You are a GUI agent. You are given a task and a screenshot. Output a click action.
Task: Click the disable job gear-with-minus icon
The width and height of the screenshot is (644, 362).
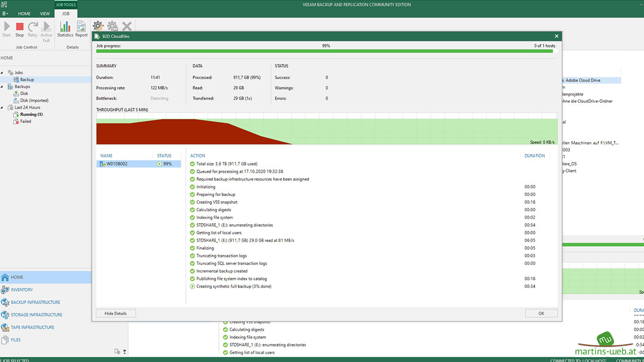pos(112,26)
